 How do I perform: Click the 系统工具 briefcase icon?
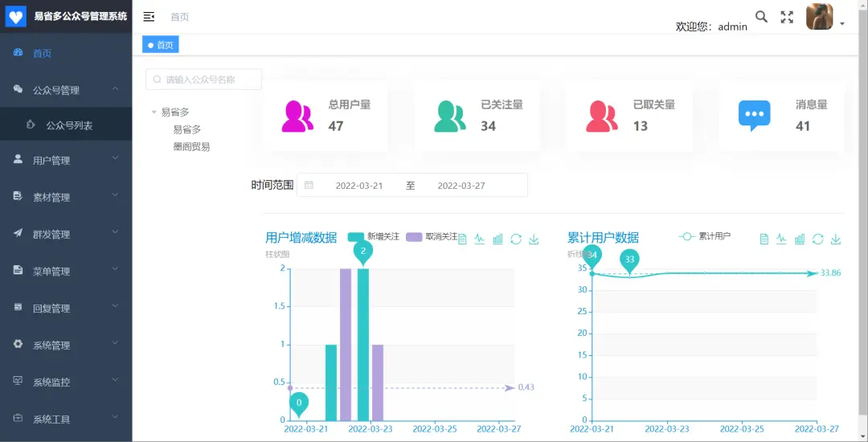pyautogui.click(x=18, y=418)
